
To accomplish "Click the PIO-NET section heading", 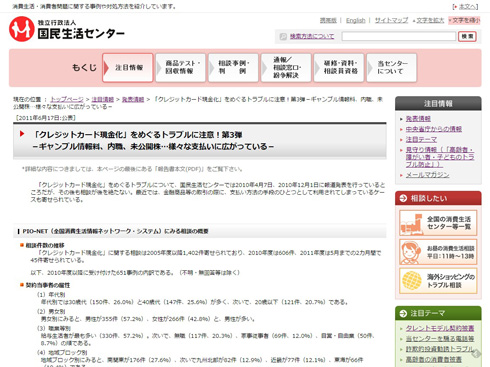I will click(115, 231).
